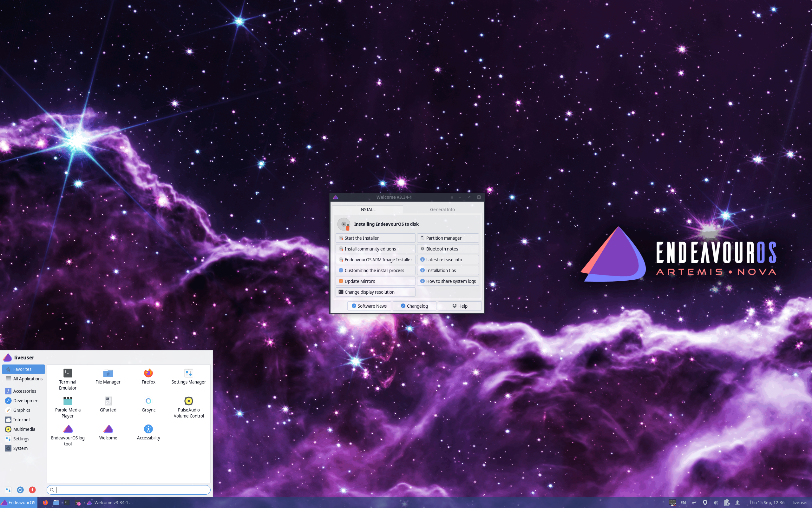This screenshot has width=812, height=508.
Task: Select All Applications in the menu
Action: point(23,379)
